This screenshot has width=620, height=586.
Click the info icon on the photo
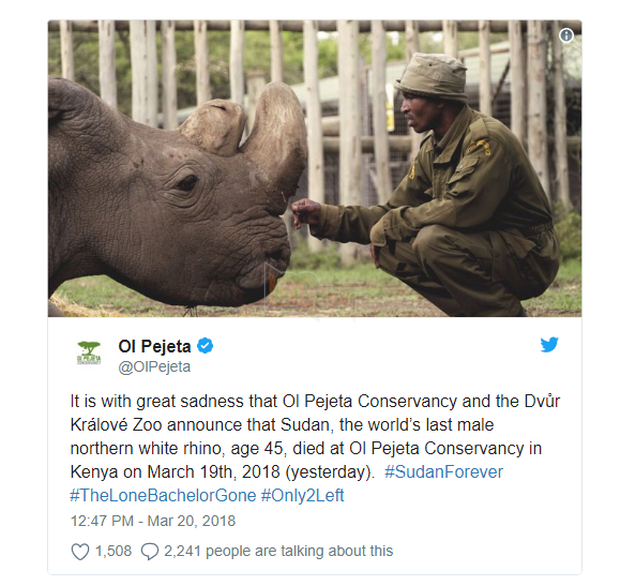pos(566,36)
